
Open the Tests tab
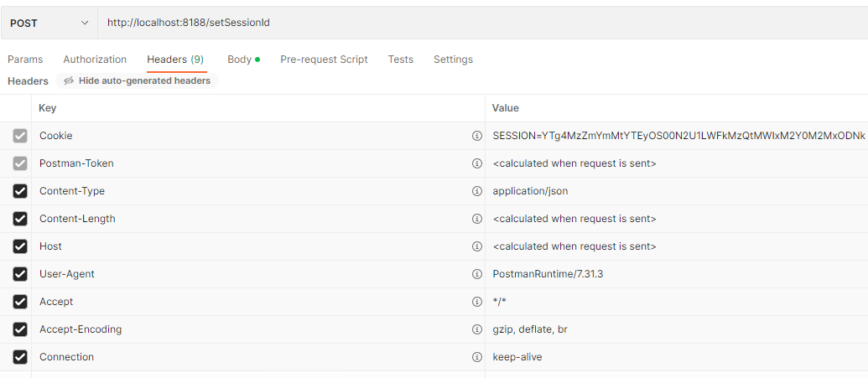click(x=400, y=60)
